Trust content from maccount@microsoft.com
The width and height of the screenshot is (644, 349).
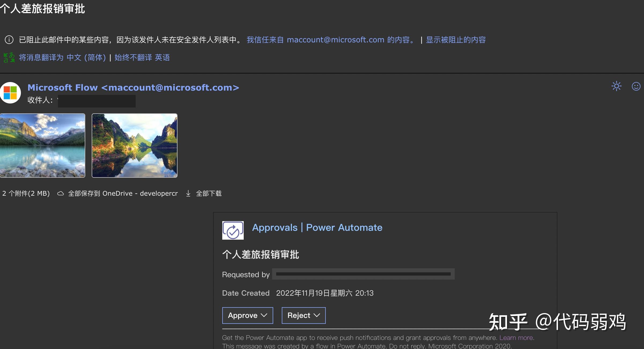331,40
